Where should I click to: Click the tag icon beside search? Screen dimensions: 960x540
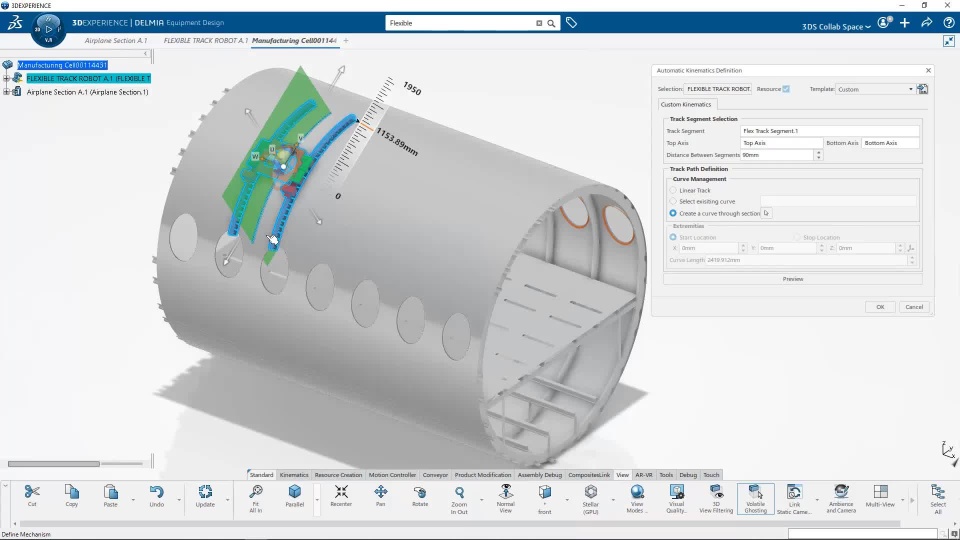point(571,23)
